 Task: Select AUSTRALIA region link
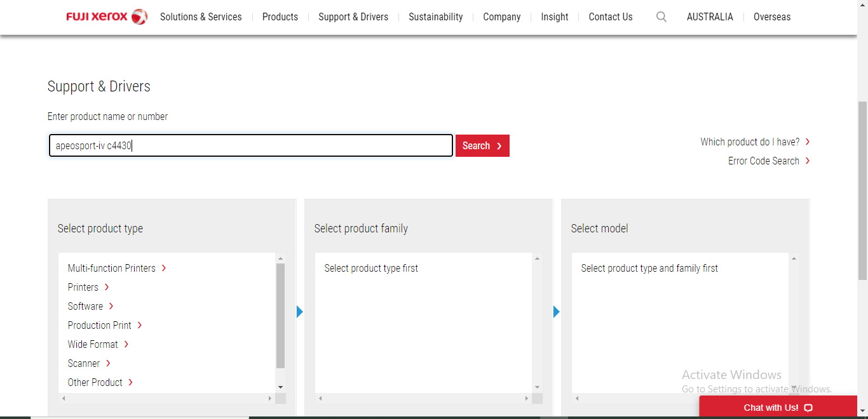coord(710,17)
